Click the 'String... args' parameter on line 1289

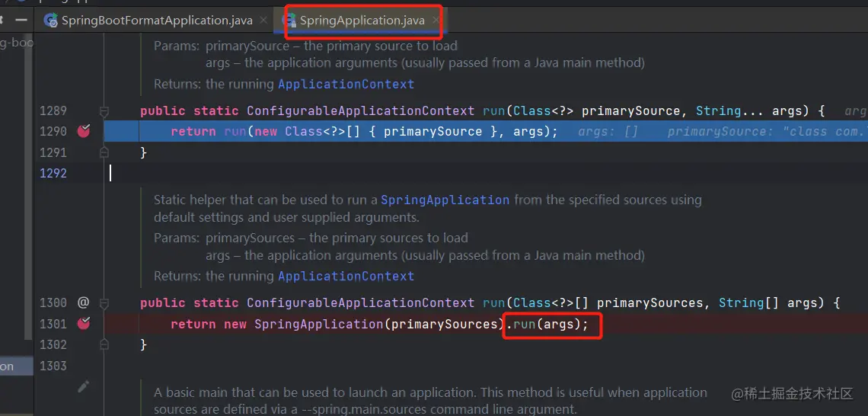coord(749,110)
